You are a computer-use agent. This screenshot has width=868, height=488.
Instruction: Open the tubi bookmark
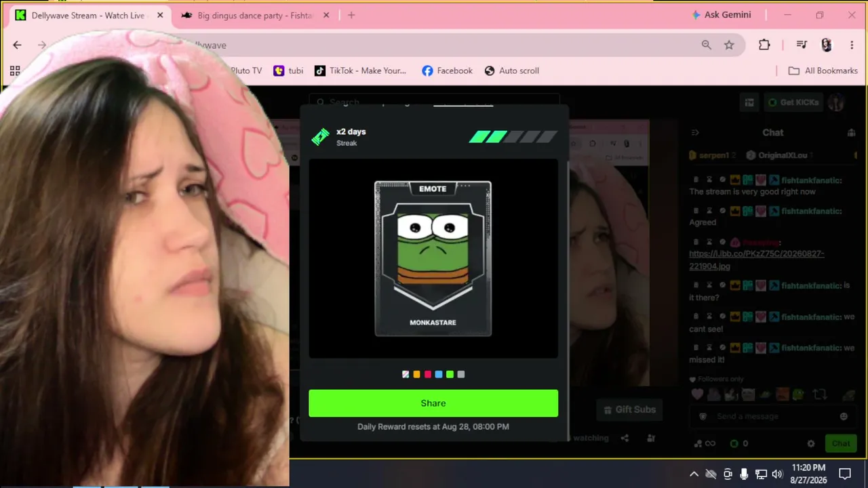coord(288,70)
